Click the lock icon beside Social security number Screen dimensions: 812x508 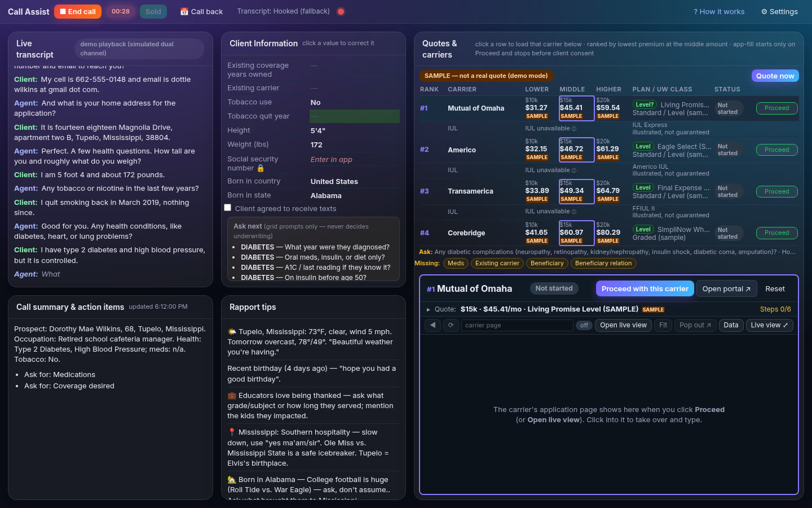coord(261,168)
